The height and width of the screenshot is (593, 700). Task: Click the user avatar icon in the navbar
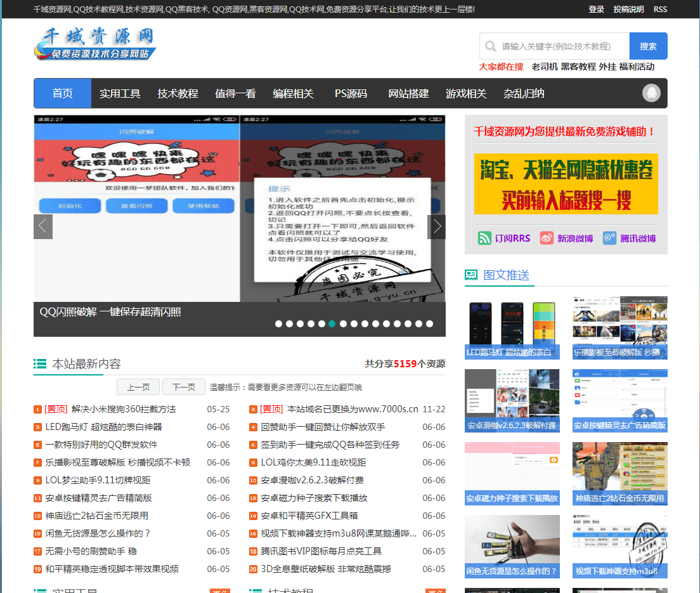[651, 93]
